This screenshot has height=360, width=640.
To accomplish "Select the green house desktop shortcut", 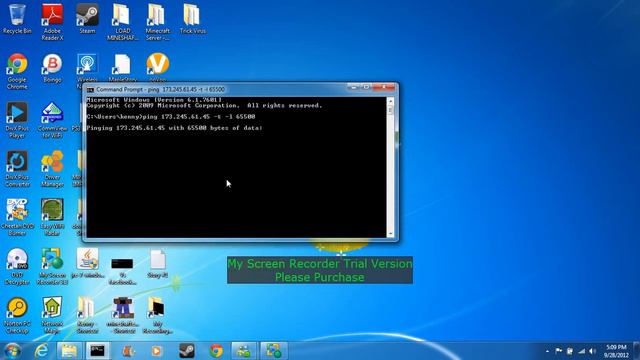I will click(x=52, y=316).
